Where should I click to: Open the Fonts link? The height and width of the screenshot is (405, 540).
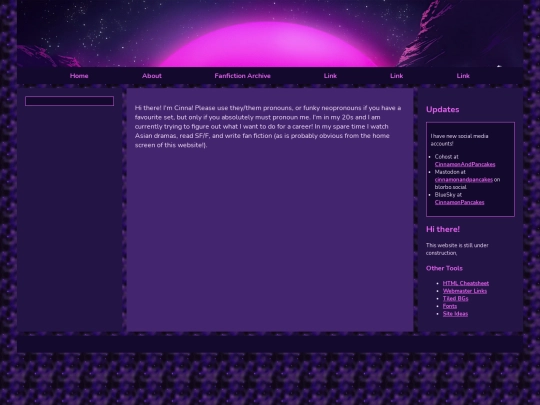[x=450, y=306]
